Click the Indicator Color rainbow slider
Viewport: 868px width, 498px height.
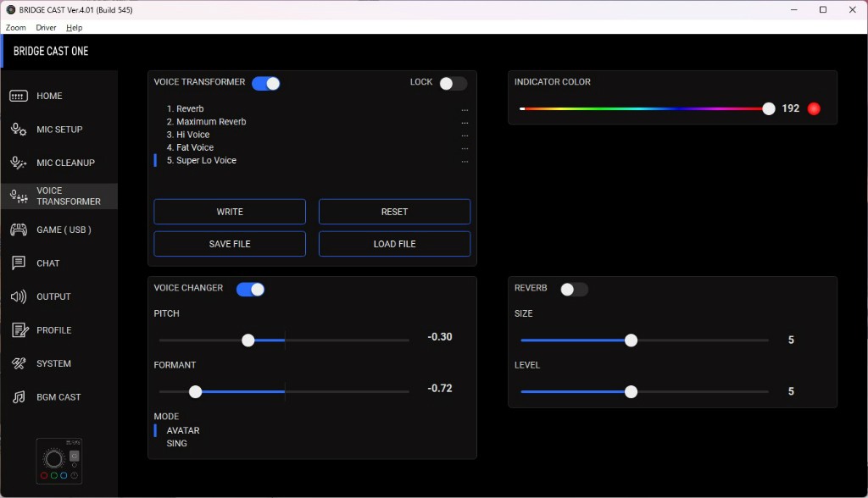[x=644, y=108]
